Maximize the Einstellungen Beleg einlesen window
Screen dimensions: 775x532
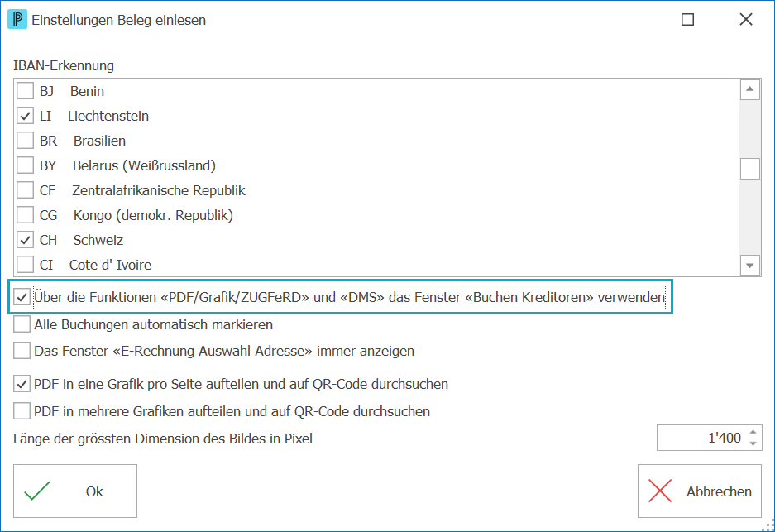tap(687, 20)
